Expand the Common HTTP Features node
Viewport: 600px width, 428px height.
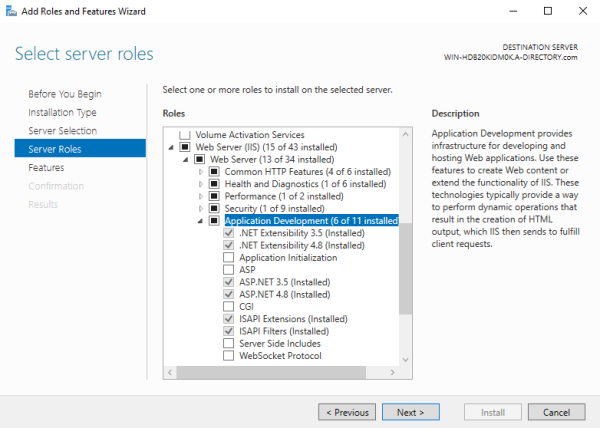201,171
